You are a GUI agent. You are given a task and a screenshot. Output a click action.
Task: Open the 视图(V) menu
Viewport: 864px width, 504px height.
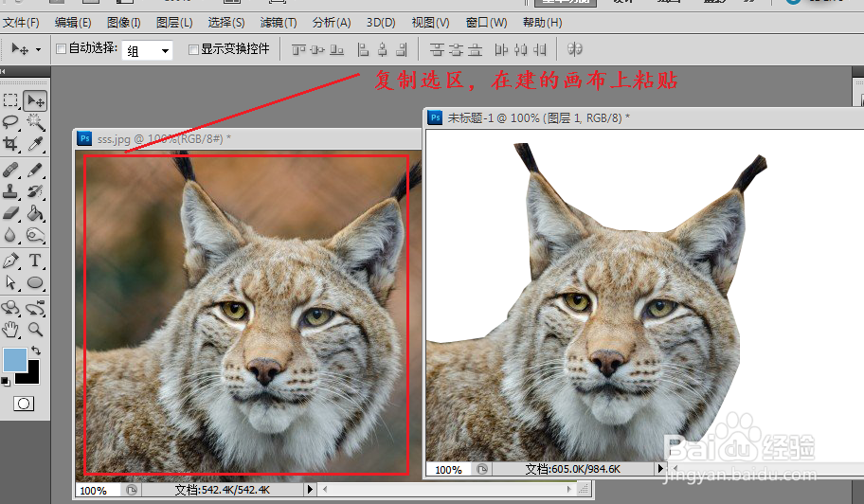(430, 23)
